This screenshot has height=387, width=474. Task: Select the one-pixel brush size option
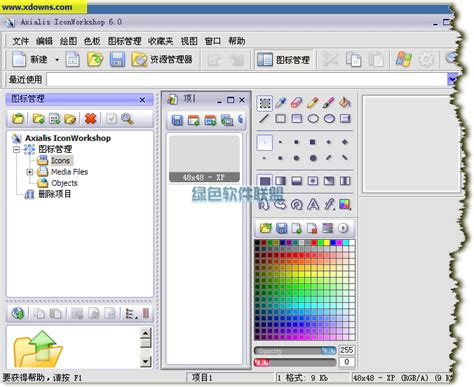coord(265,143)
